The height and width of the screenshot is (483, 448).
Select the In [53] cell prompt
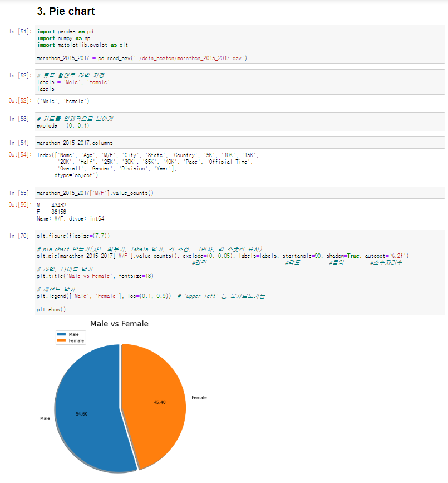click(x=21, y=119)
